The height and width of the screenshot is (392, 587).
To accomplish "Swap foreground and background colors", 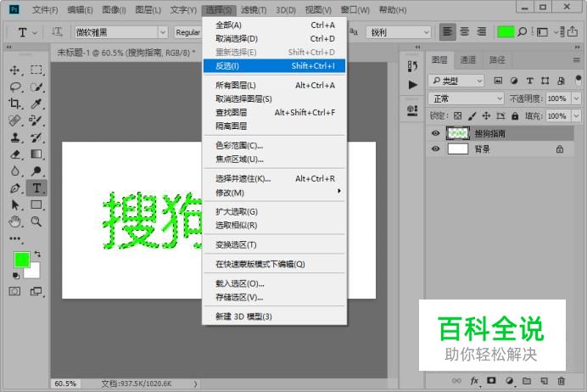I will (x=37, y=254).
